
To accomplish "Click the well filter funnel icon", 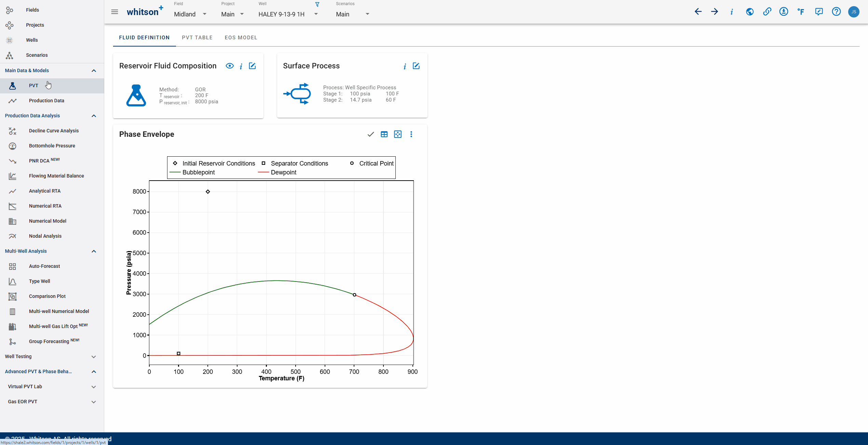I will coord(317,4).
